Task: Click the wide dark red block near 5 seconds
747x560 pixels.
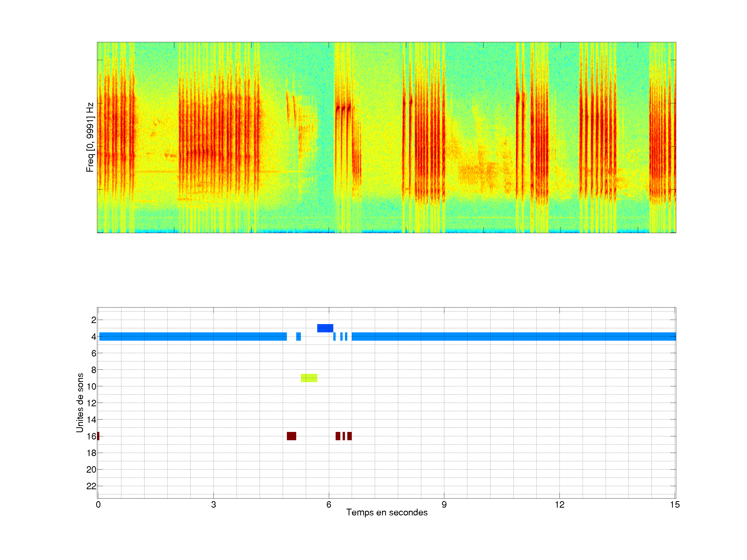Action: 292,436
